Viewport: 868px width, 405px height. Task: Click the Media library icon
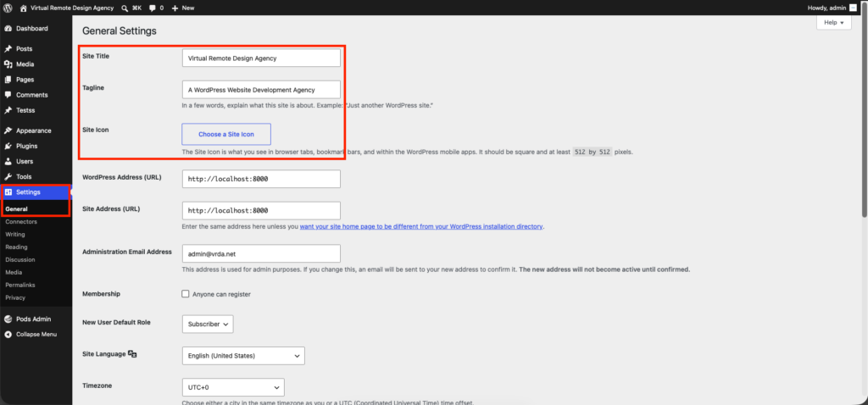point(8,64)
